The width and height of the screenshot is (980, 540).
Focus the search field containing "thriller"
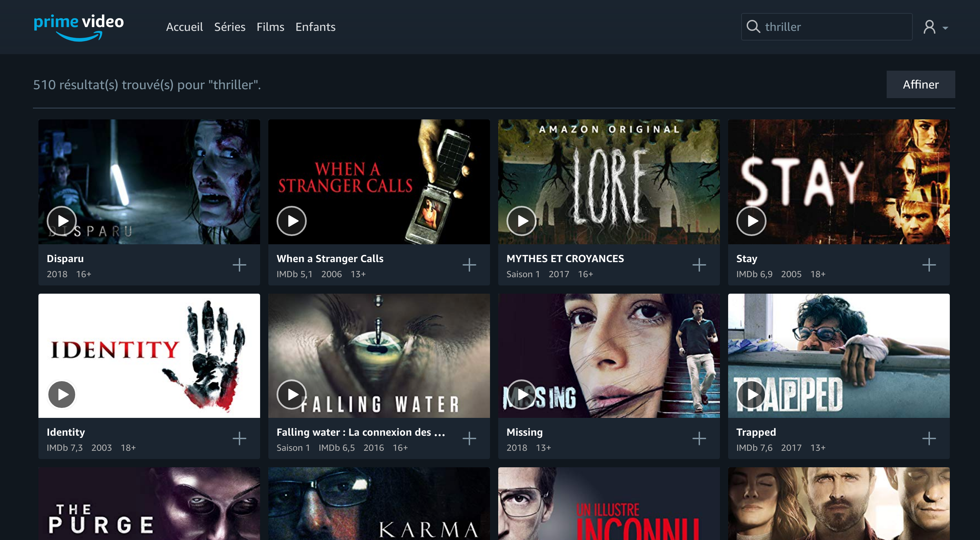click(x=827, y=27)
